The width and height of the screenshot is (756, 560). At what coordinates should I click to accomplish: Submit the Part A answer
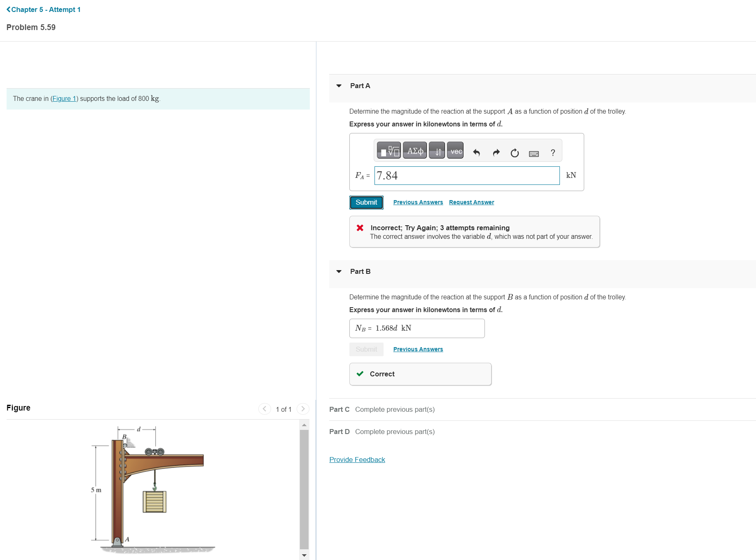click(x=366, y=202)
